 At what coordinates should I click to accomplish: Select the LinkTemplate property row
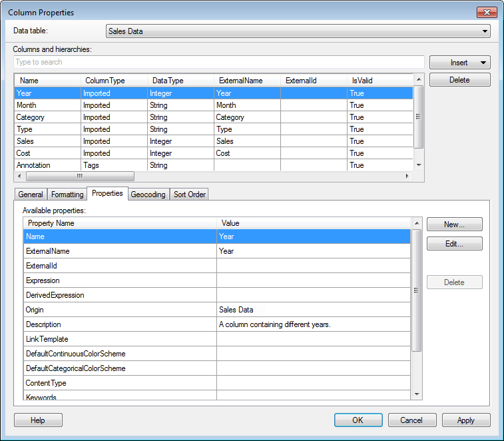point(120,339)
